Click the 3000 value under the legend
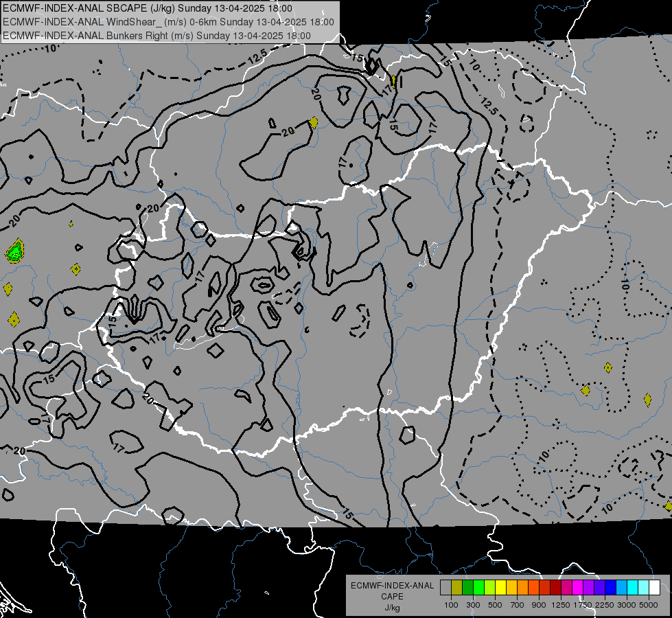Screen dimensions: 672x618 point(627,605)
